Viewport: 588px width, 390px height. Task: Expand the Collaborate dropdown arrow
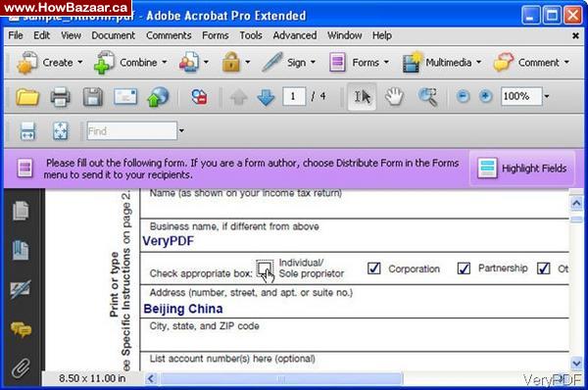tap(206, 63)
